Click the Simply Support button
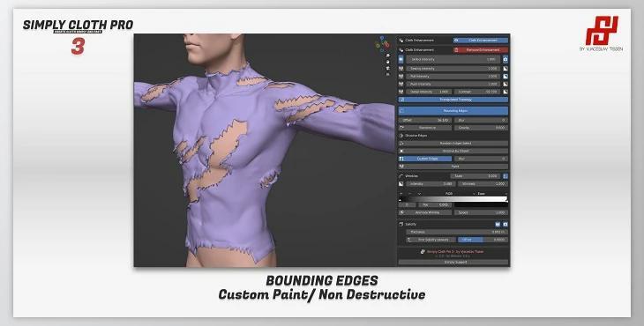Screen dimensions: 644x326 coord(453,262)
